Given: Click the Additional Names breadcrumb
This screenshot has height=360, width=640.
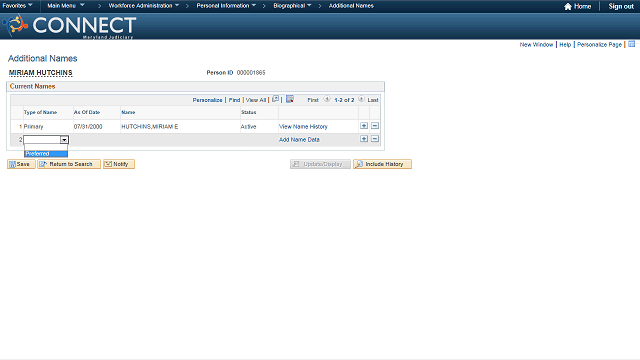Looking at the screenshot, I should coord(351,6).
